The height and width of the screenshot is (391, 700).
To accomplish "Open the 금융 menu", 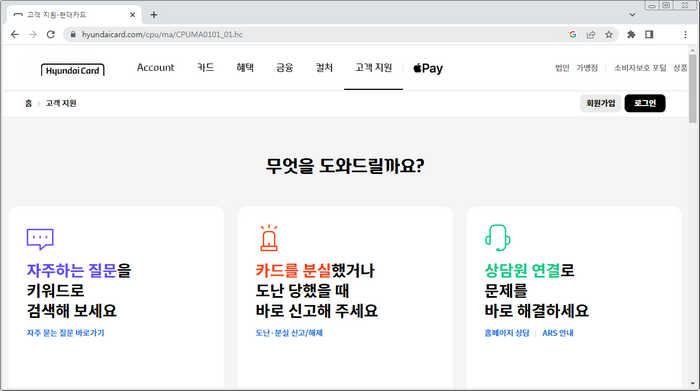I will [284, 67].
